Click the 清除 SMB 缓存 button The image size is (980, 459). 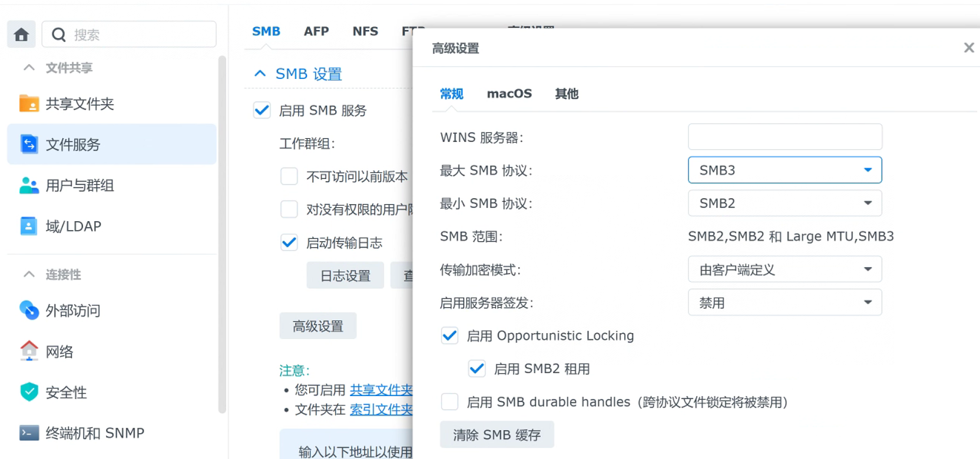pos(496,435)
